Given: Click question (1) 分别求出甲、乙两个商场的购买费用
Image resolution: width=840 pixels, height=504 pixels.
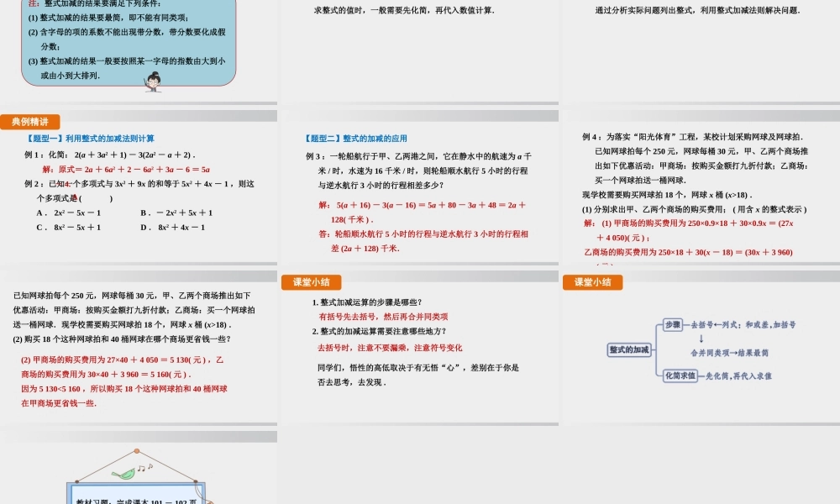Looking at the screenshot, I should pos(695,209).
